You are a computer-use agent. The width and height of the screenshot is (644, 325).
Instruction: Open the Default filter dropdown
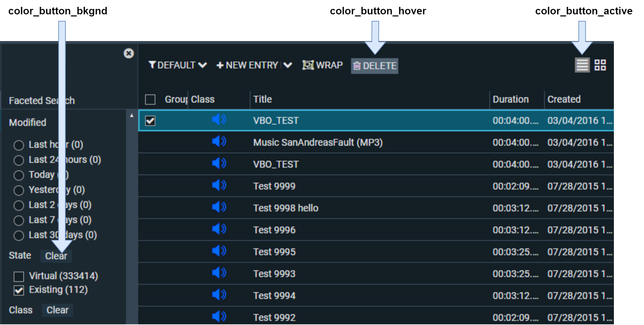coord(177,65)
